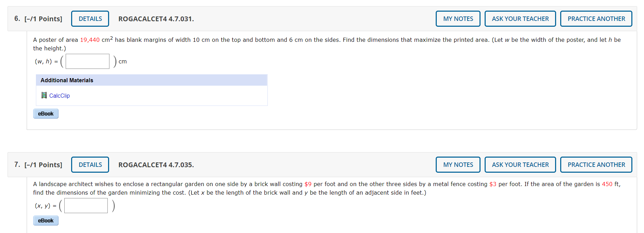Click the question 7 points label

tap(44, 165)
